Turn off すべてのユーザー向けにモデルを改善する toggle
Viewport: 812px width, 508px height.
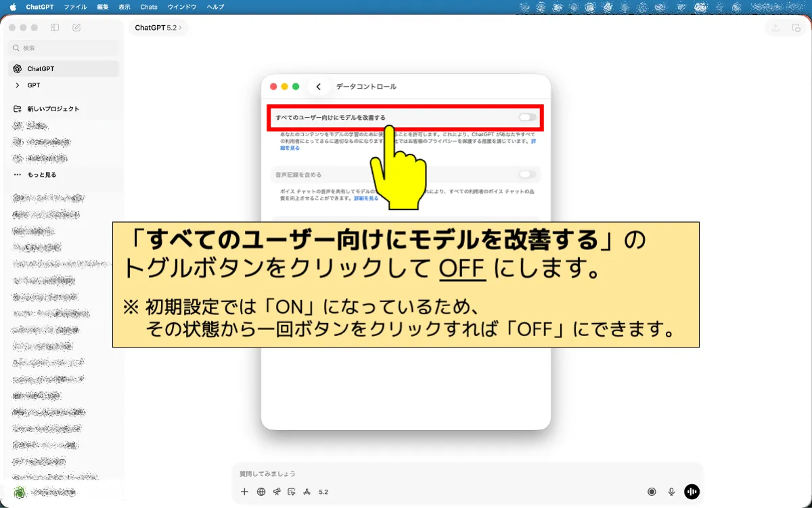(x=526, y=117)
